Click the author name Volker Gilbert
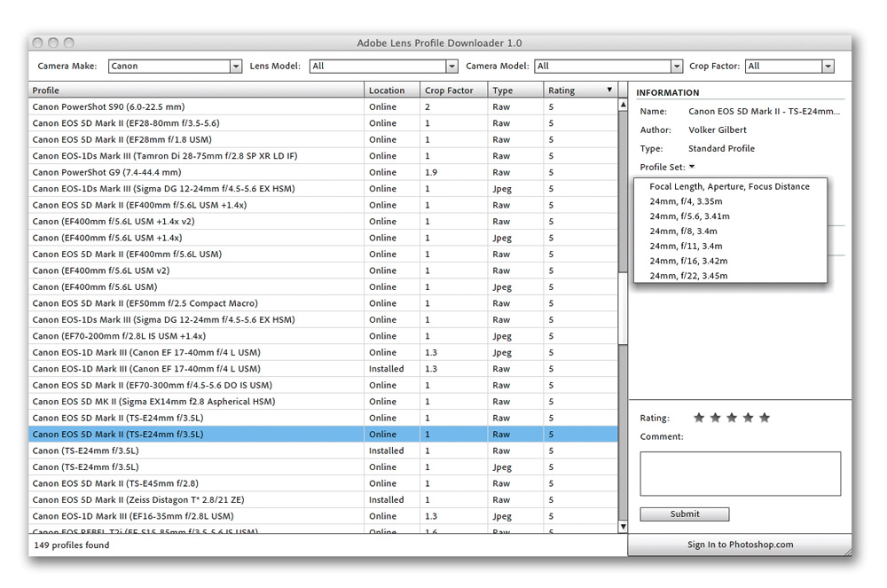The width and height of the screenshot is (887, 588). [718, 130]
